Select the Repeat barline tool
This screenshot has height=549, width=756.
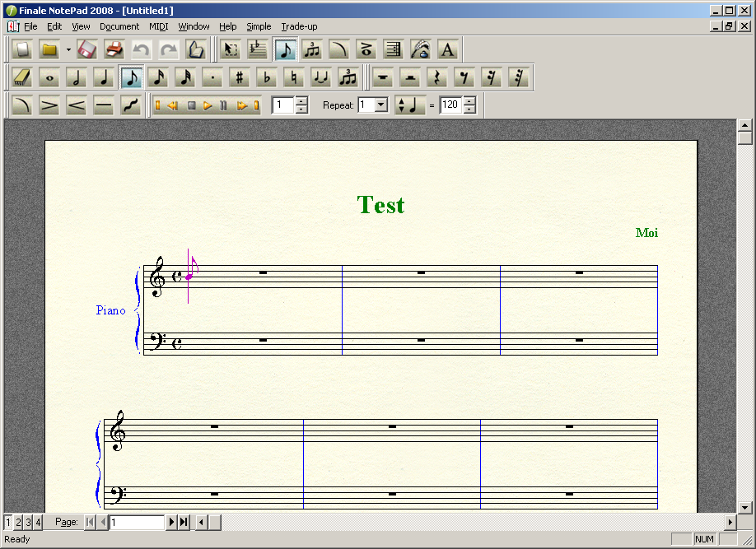click(393, 49)
